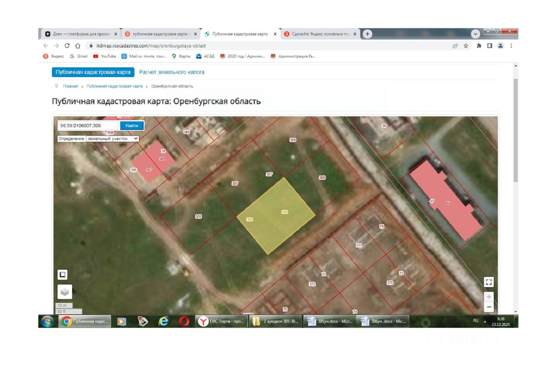The height and width of the screenshot is (392, 555).
Task: Open the Windows Start menu
Action: click(x=47, y=321)
